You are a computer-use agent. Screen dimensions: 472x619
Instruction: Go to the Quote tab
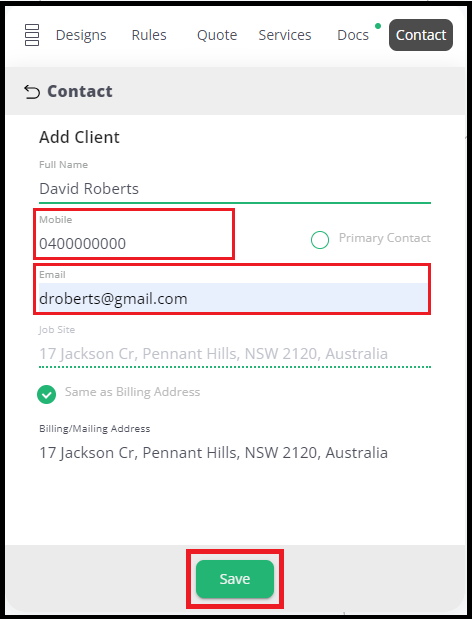pyautogui.click(x=217, y=35)
